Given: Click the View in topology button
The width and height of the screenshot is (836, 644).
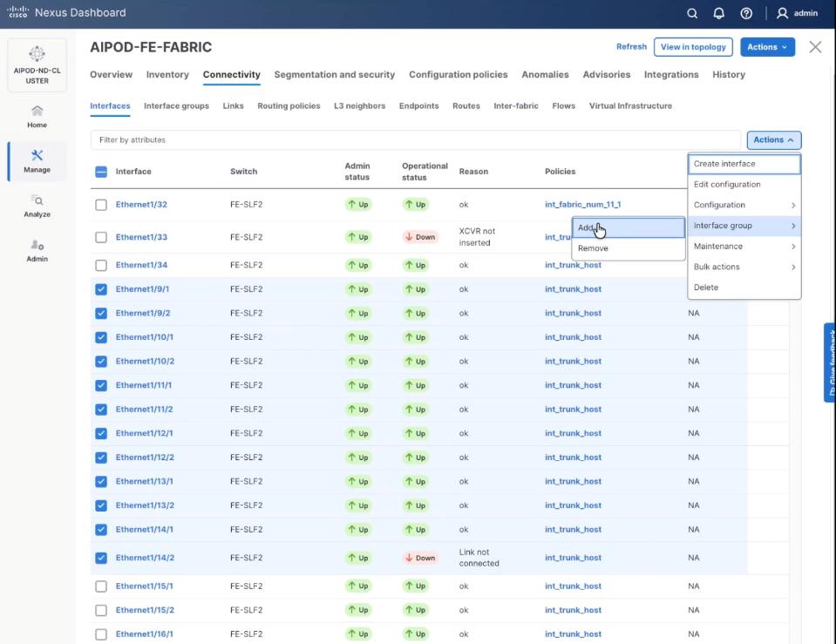Looking at the screenshot, I should tap(693, 47).
